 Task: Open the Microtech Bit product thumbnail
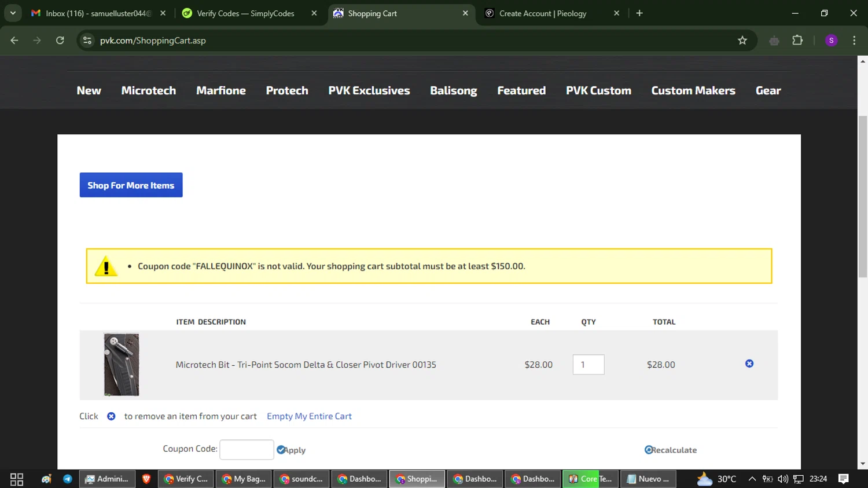point(122,365)
